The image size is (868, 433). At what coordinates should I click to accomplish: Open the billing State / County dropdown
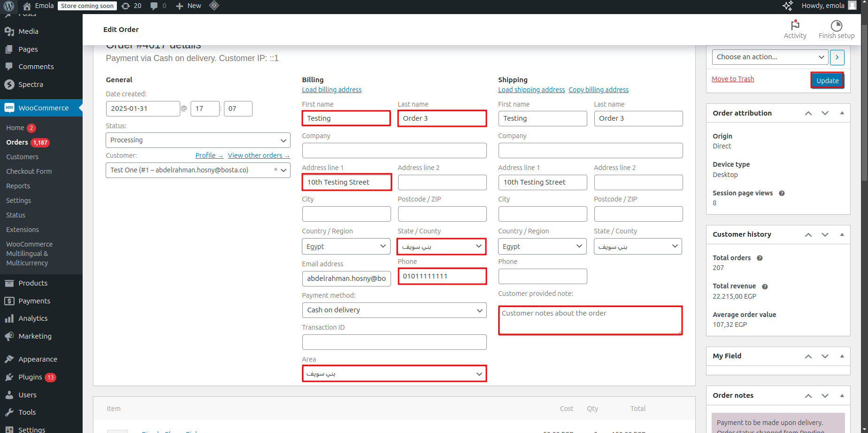click(x=442, y=247)
